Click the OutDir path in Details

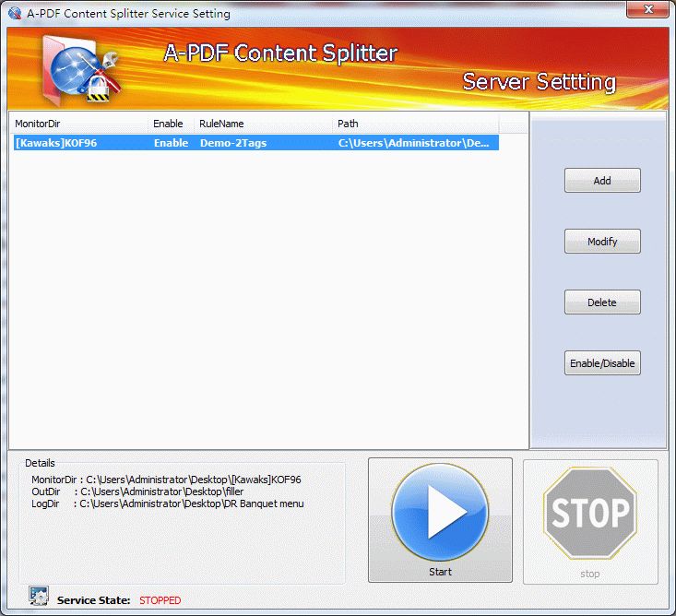pyautogui.click(x=162, y=492)
